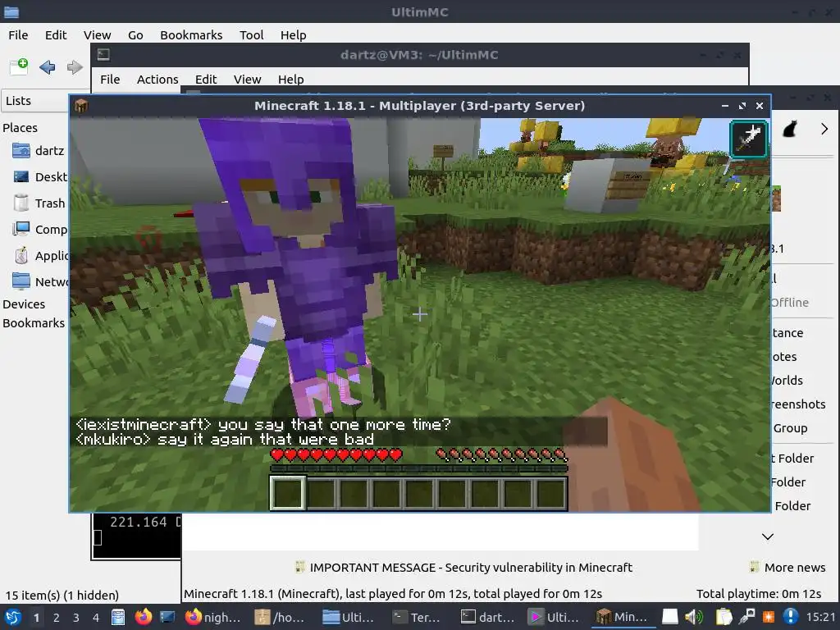
Task: Click the partly hidden Group button in UltimMC
Action: [790, 428]
